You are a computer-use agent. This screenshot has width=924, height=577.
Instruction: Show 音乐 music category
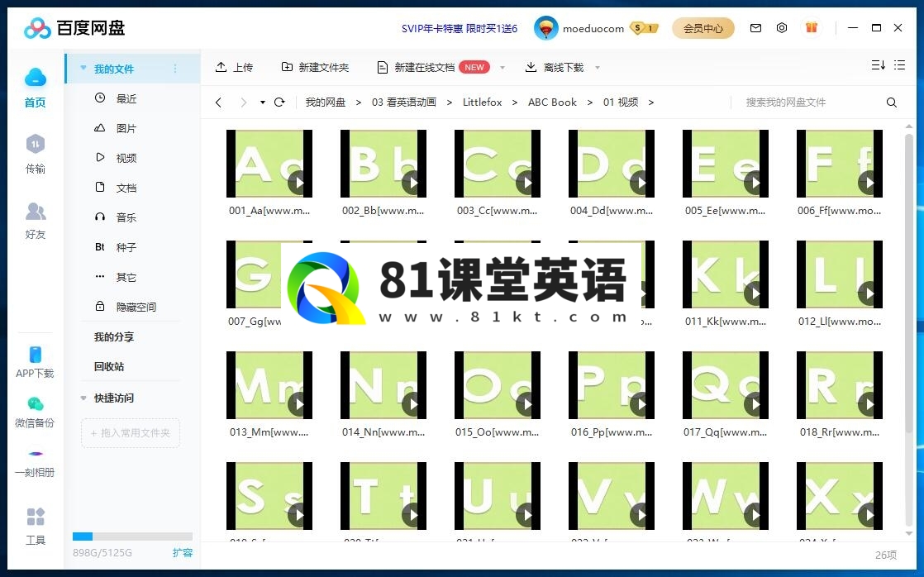(x=116, y=217)
